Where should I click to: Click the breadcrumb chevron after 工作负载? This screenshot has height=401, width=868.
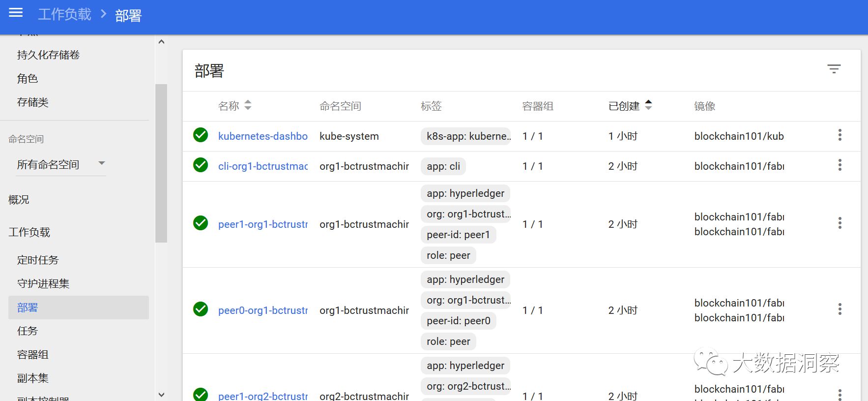coord(103,14)
